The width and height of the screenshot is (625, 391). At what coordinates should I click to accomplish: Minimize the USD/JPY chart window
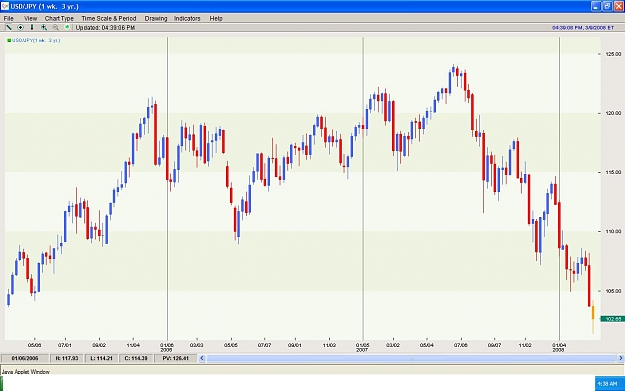[x=596, y=6]
